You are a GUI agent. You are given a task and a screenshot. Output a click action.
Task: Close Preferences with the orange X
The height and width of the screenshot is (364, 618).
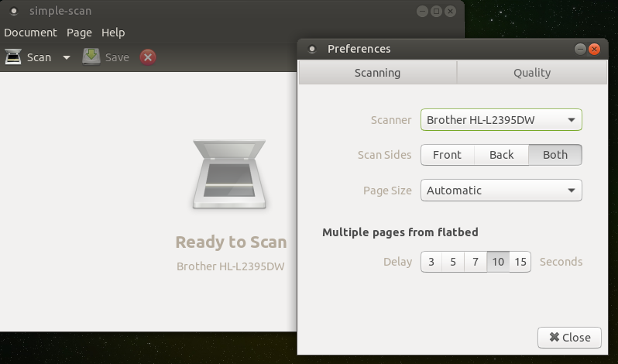[x=594, y=49]
